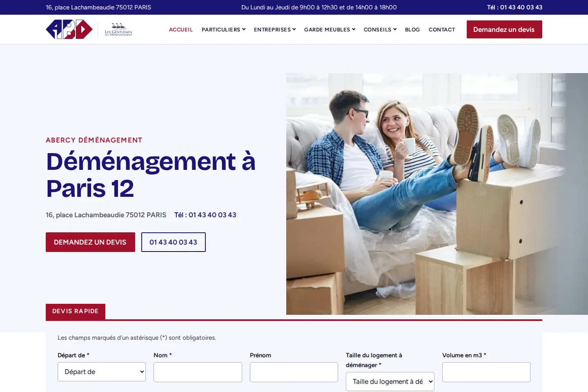The width and height of the screenshot is (588, 392).
Task: Expand the Conseils menu
Action: click(x=380, y=29)
